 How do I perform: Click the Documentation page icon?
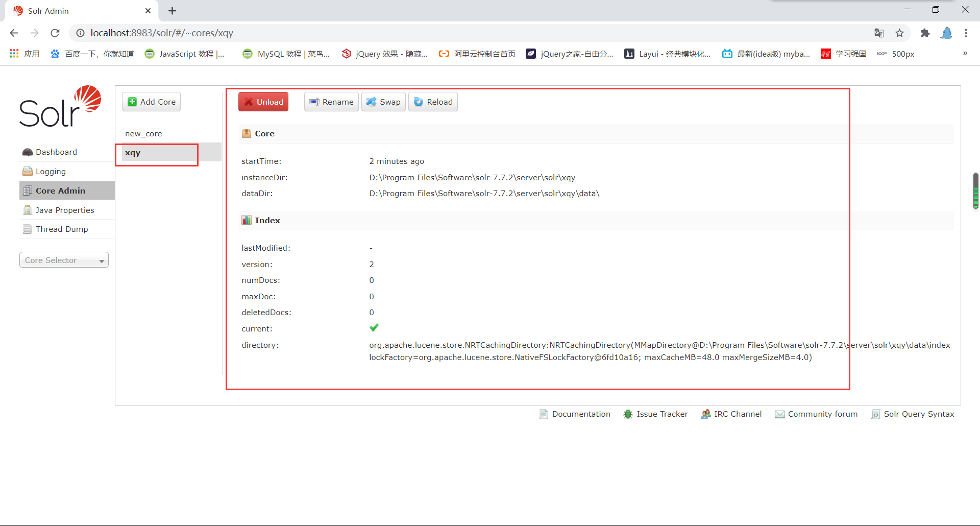544,414
